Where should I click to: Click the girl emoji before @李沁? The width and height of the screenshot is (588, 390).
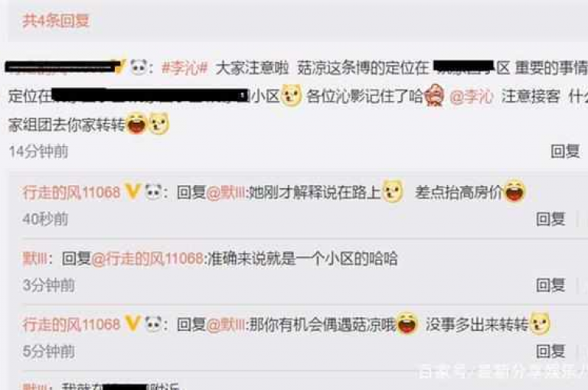435,95
